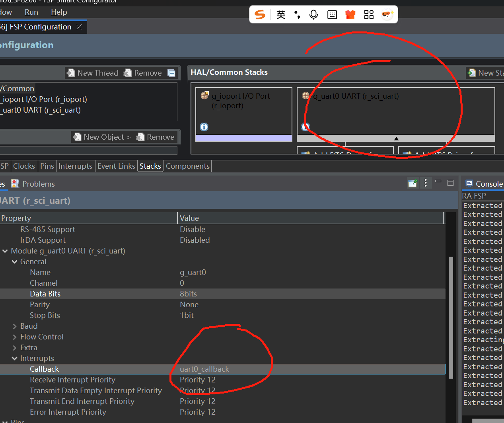This screenshot has width=504, height=423.
Task: Click the properties toolbar icon left of View Menu
Action: (x=413, y=183)
